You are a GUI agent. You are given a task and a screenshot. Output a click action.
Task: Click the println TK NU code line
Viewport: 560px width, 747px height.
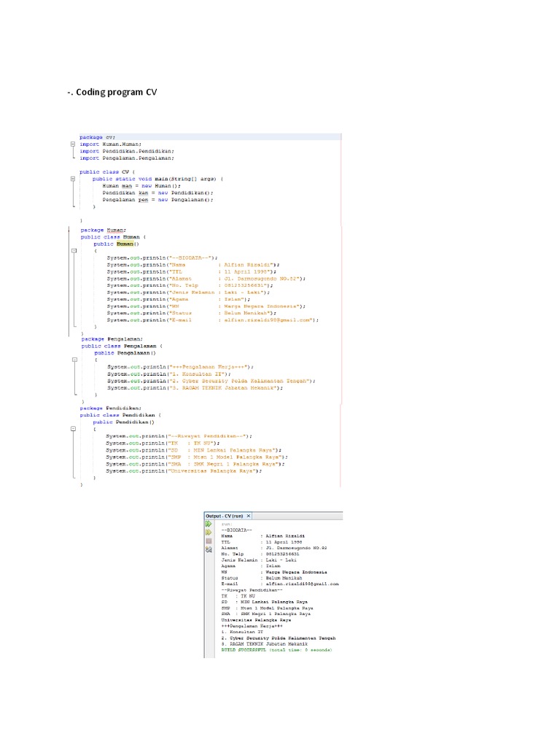[x=163, y=443]
